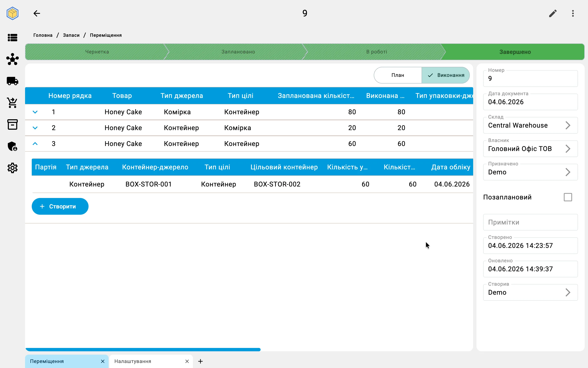Open the Склад Central Warehouse chevron
The image size is (588, 368).
pos(568,125)
